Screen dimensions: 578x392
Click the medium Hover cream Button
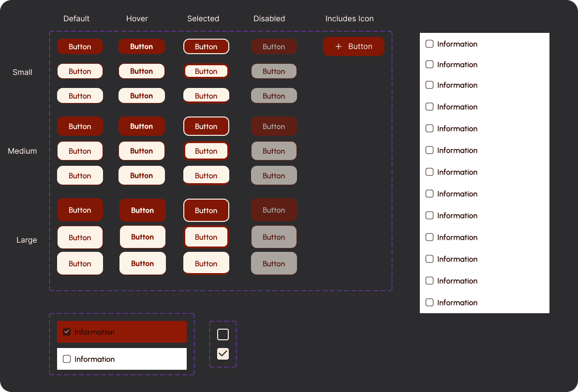coord(142,151)
